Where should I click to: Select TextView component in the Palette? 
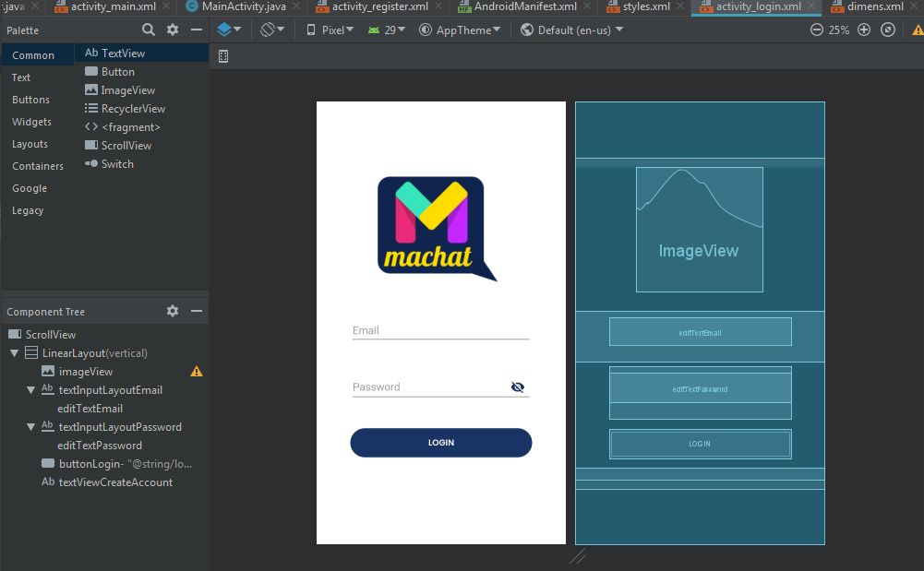pos(120,53)
